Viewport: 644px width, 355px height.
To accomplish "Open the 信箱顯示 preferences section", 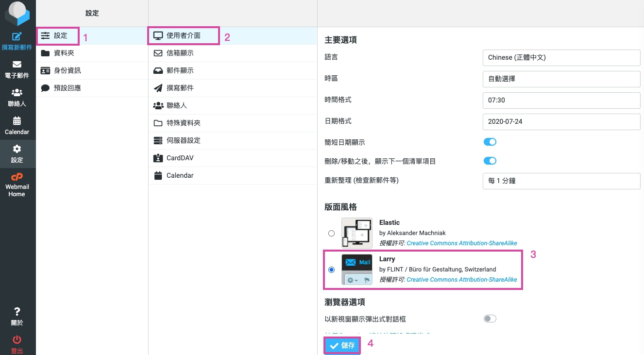I will pyautogui.click(x=180, y=53).
